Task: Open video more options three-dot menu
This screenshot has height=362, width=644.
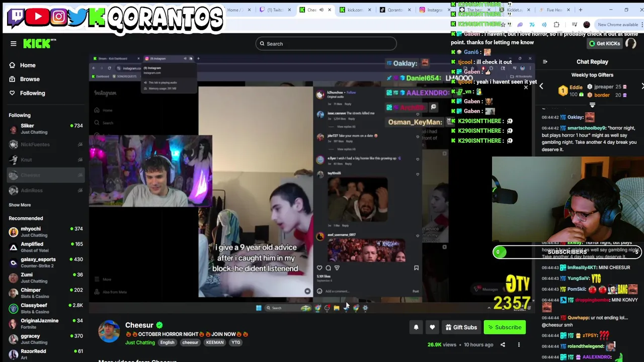Action: (519, 345)
